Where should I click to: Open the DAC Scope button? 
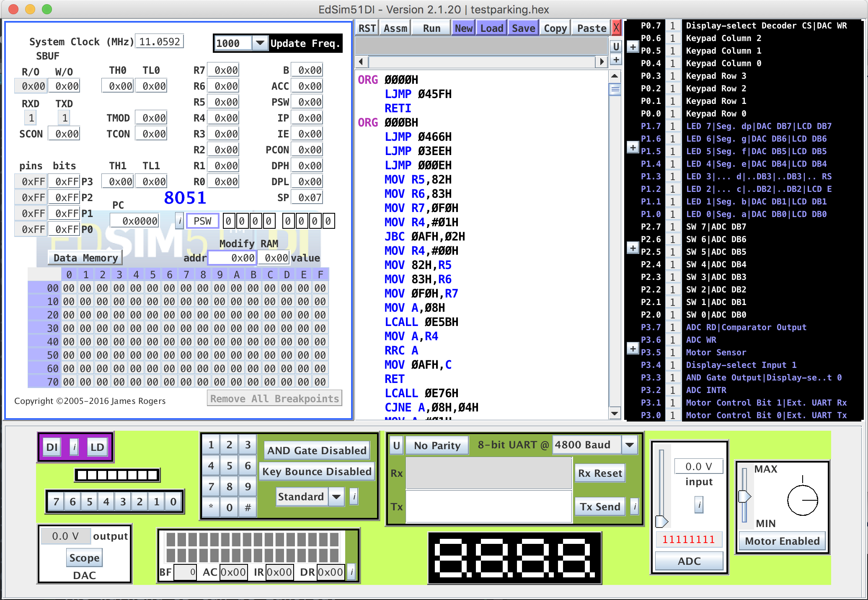(84, 558)
